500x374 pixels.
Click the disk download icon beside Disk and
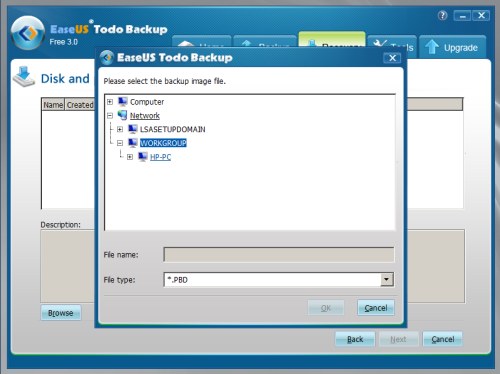24,77
